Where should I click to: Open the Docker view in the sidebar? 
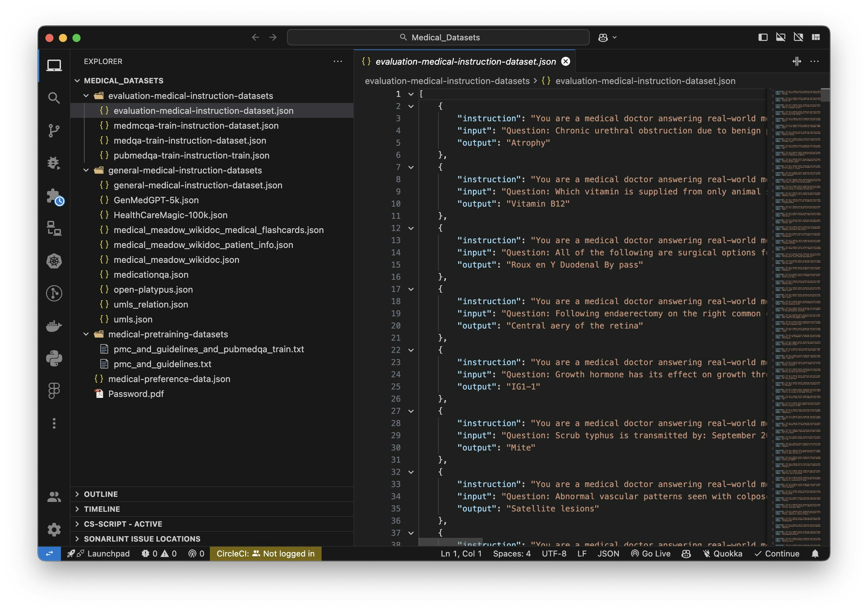pos(54,326)
